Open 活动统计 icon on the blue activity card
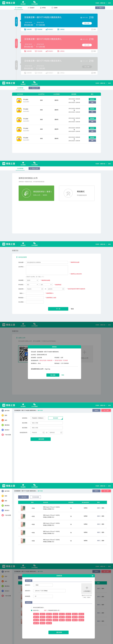This screenshot has width=113, height=644. (47, 30)
